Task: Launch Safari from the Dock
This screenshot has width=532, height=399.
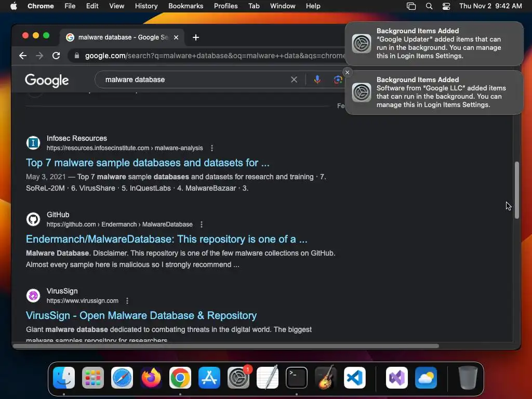Action: point(122,378)
